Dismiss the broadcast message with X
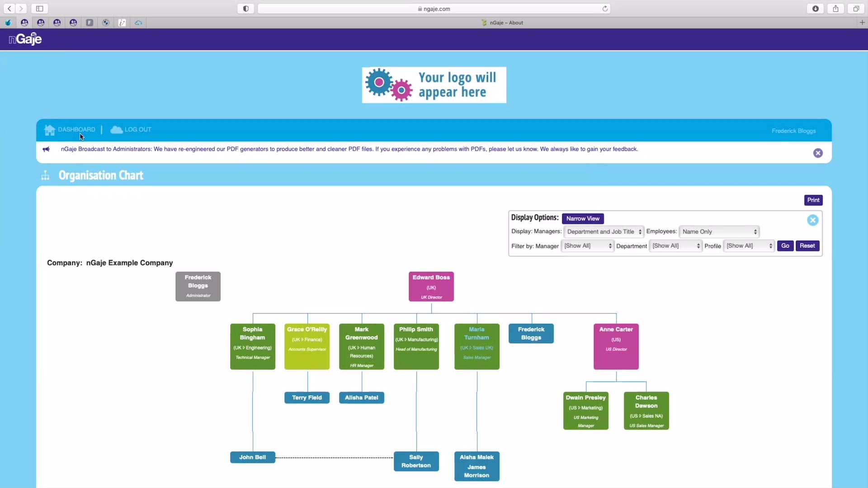This screenshot has height=488, width=868. (x=818, y=153)
